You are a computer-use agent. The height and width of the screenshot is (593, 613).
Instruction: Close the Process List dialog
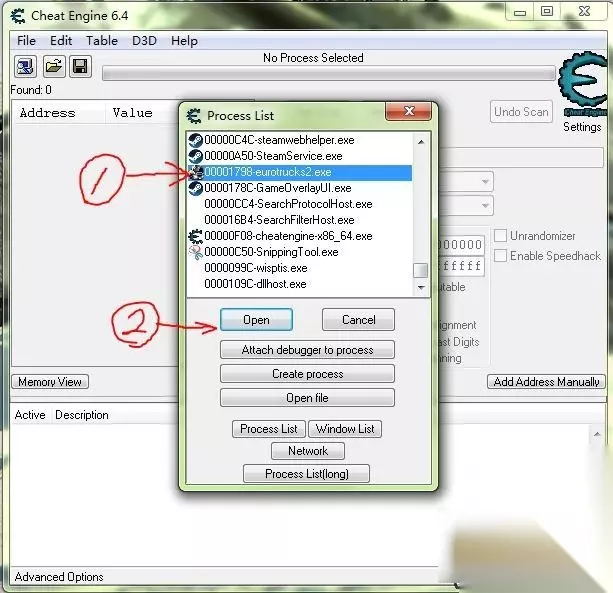(409, 111)
